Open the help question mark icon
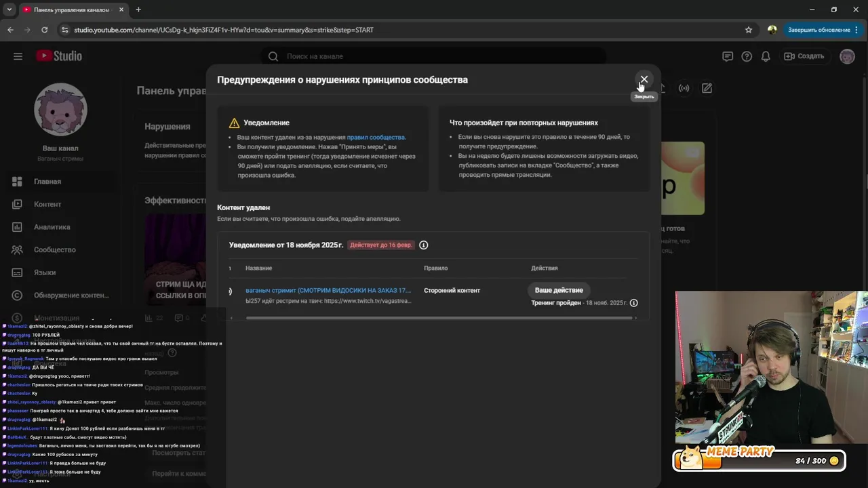Image resolution: width=868 pixels, height=488 pixels. (747, 56)
